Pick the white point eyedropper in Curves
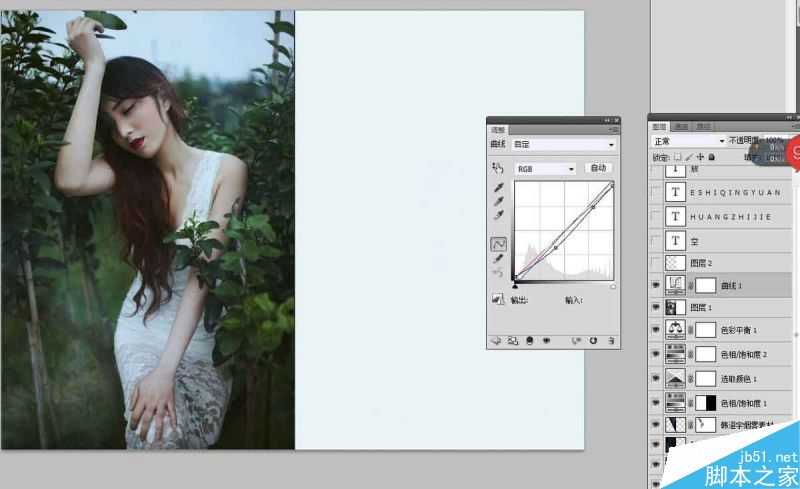800x489 pixels. [x=498, y=213]
